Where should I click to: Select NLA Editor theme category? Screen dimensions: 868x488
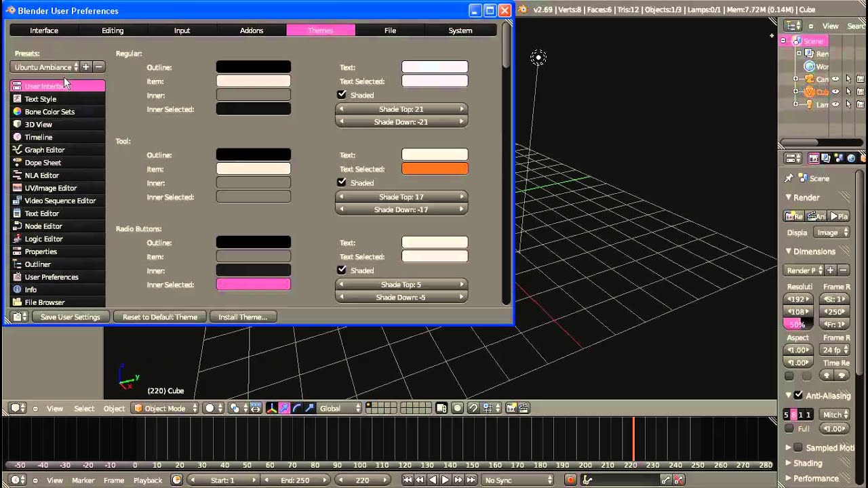[x=58, y=176]
